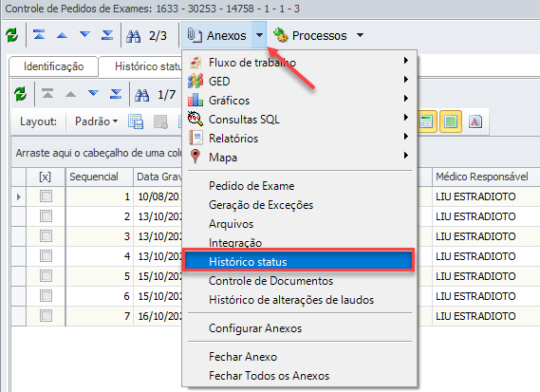Refresh the inner grid with green icon
Viewport: 540px width, 392px height.
pos(20,94)
